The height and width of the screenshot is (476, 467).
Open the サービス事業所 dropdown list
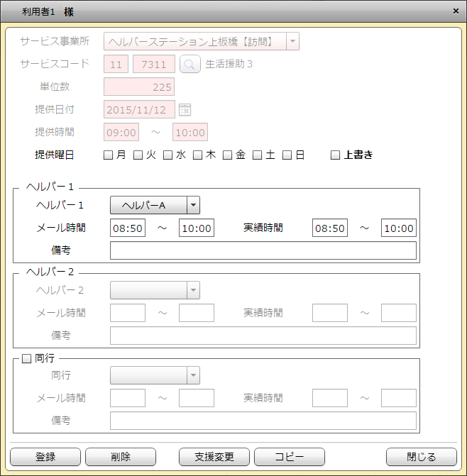292,42
